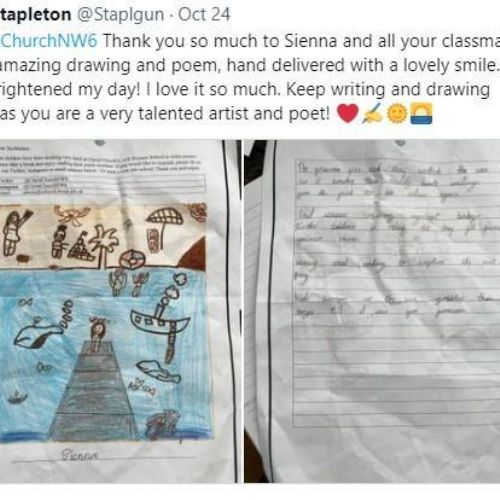This screenshot has width=500, height=500.
Task: Click the writing hand emoji
Action: point(373,113)
